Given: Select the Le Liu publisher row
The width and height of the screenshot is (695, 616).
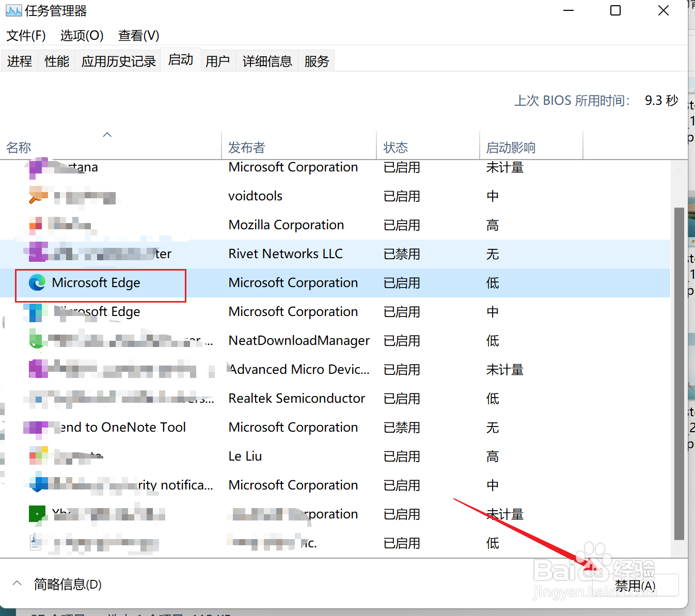Looking at the screenshot, I should tap(335, 456).
